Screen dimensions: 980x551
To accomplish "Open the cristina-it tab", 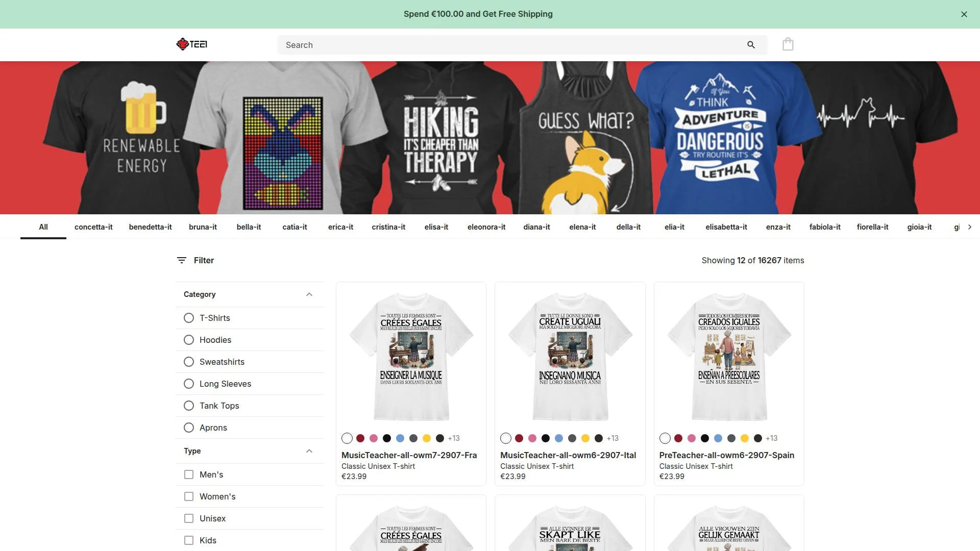I will coord(388,227).
